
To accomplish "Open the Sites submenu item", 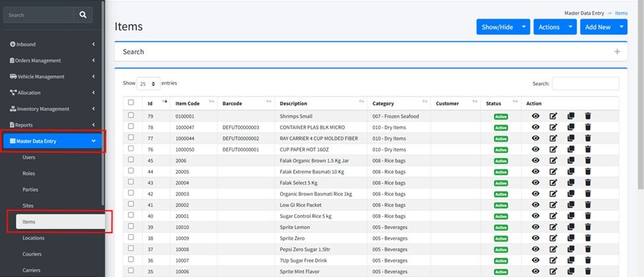I will point(28,206).
